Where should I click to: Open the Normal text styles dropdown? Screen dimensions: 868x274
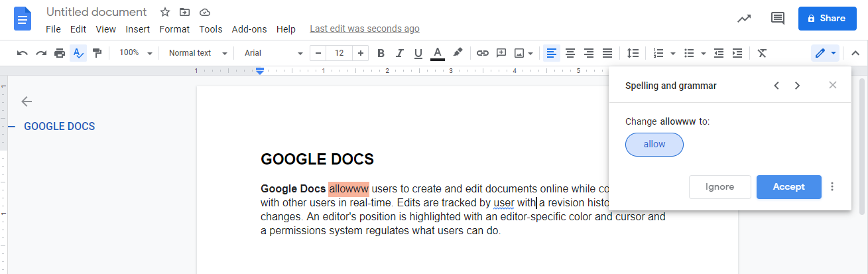tap(197, 53)
